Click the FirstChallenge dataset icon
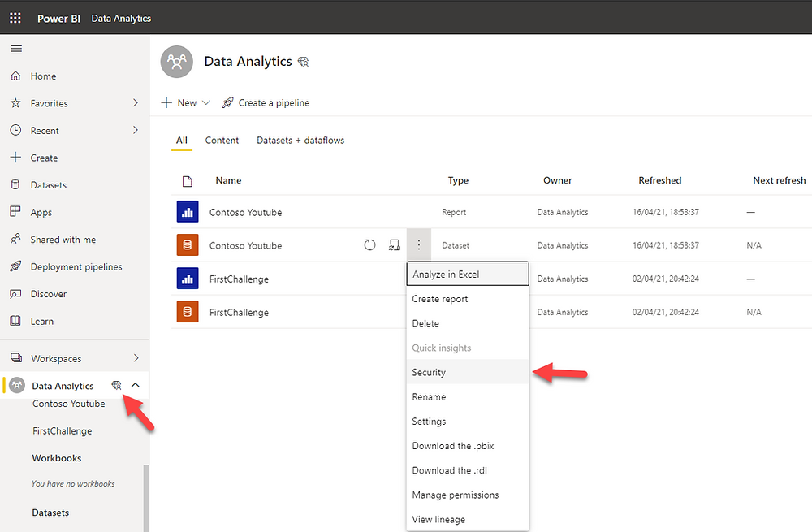Image resolution: width=812 pixels, height=532 pixels. [x=188, y=312]
